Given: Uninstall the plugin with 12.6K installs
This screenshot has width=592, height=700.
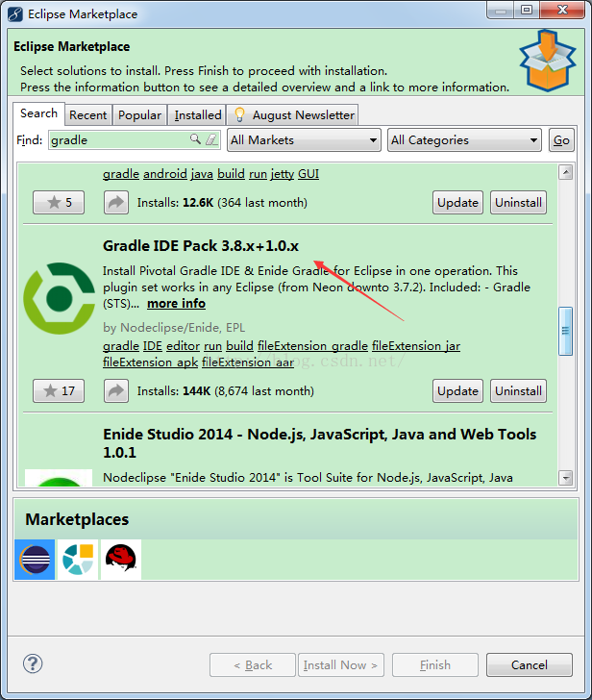Looking at the screenshot, I should coord(518,202).
